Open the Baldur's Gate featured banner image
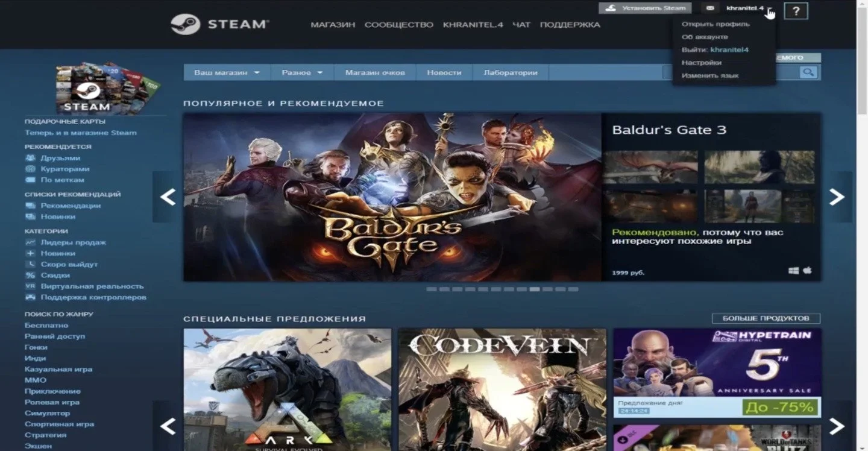 [392, 197]
